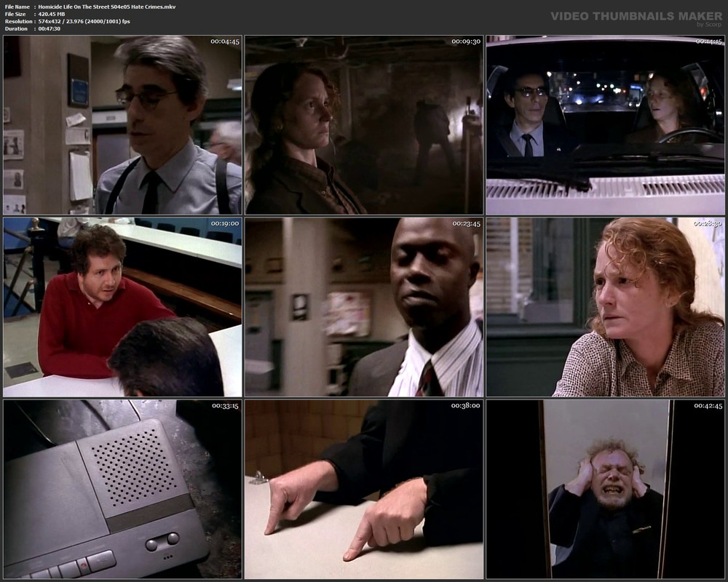Select the thumbnail stamped 00:09:30
728x582 pixels.
point(364,125)
